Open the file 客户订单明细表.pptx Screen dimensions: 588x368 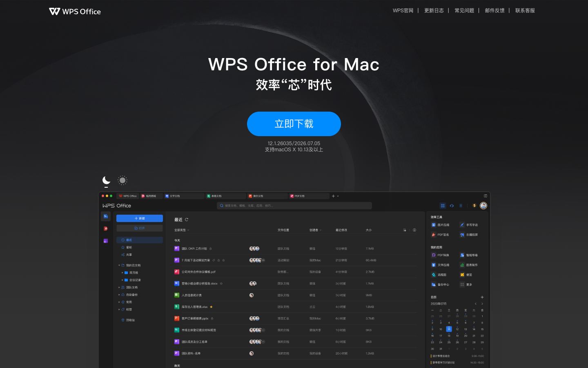pos(195,319)
